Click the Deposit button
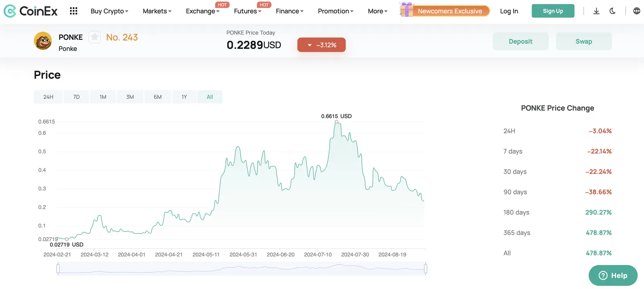 click(520, 41)
